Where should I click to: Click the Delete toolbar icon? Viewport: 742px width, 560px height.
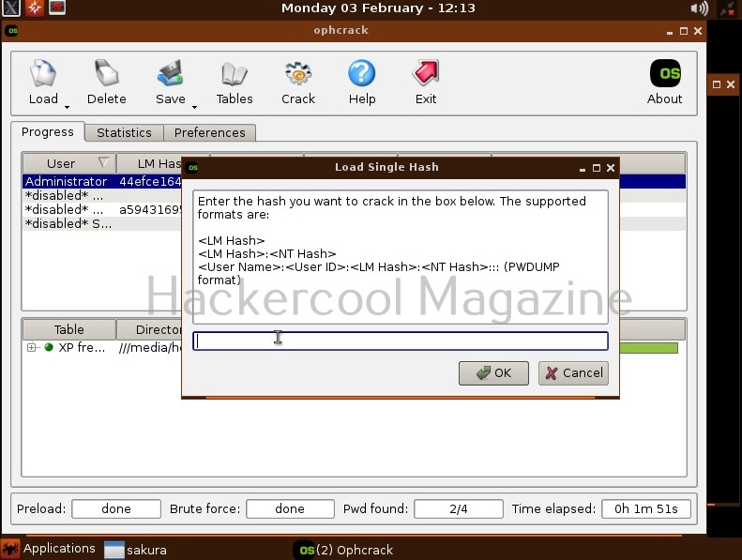[107, 74]
